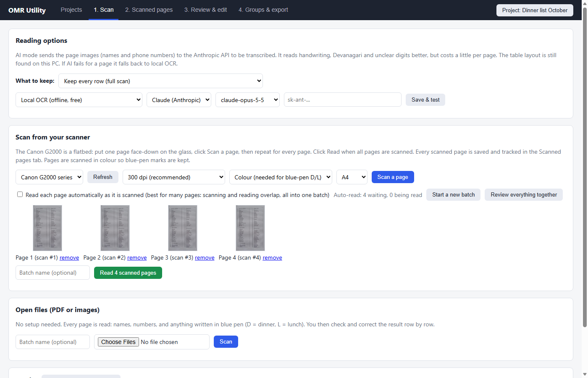This screenshot has width=588, height=378.
Task: Click the Project: Dinner list October button
Action: coord(535,10)
